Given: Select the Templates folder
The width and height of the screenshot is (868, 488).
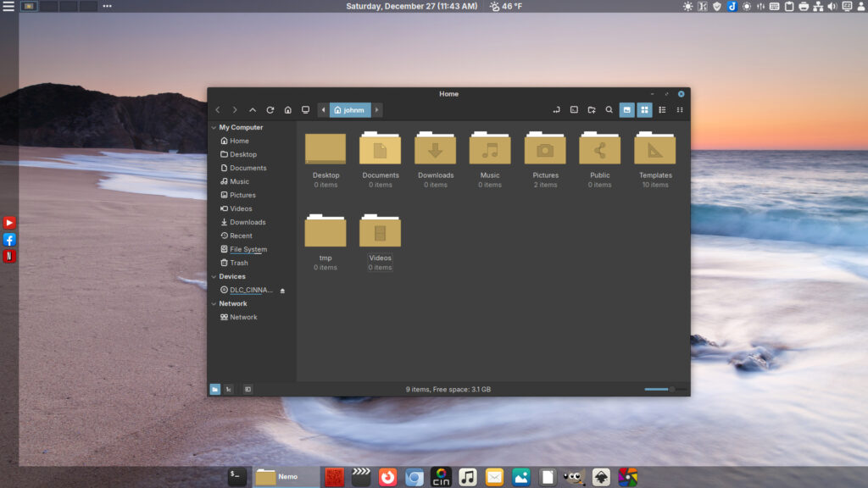Looking at the screenshot, I should [x=655, y=151].
